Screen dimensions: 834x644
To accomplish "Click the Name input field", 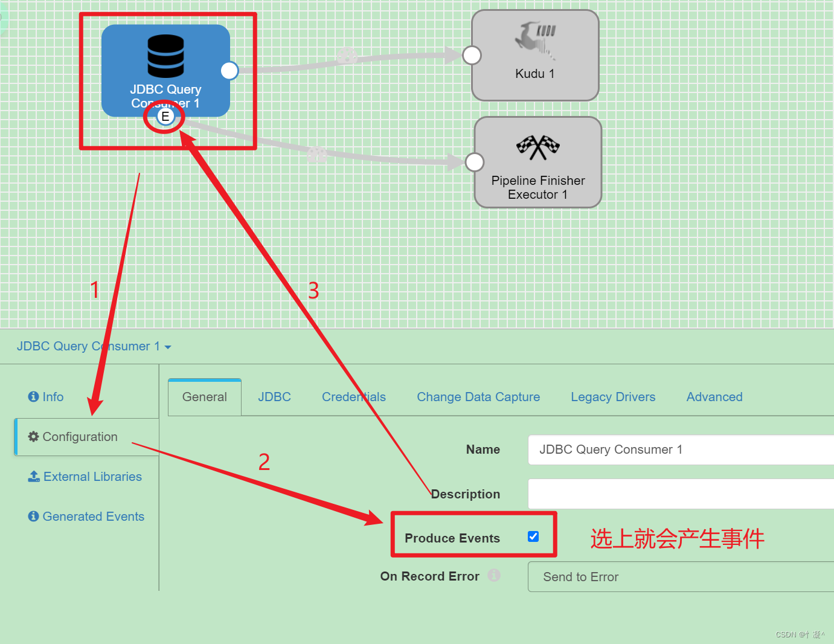I will pyautogui.click(x=681, y=449).
